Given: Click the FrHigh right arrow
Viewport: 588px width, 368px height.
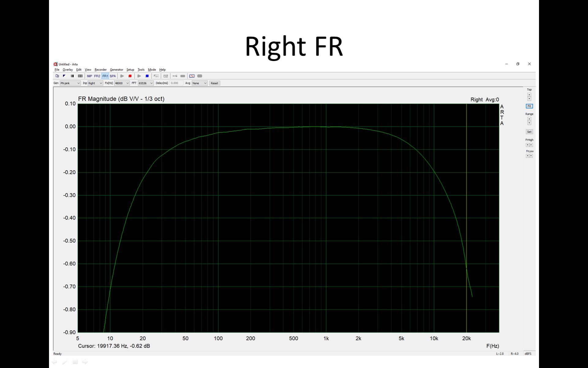Looking at the screenshot, I should (531, 145).
